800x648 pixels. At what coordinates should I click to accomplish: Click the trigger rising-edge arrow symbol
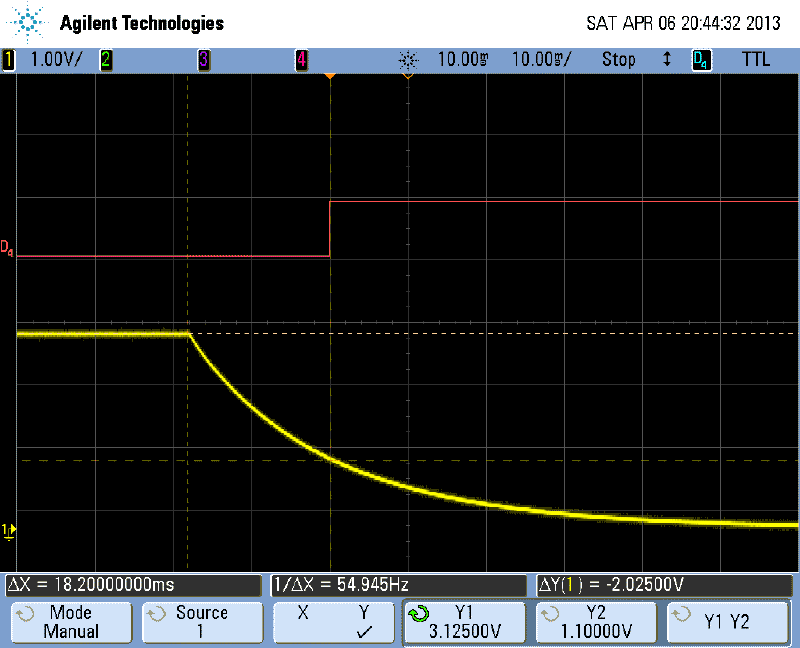[666, 60]
